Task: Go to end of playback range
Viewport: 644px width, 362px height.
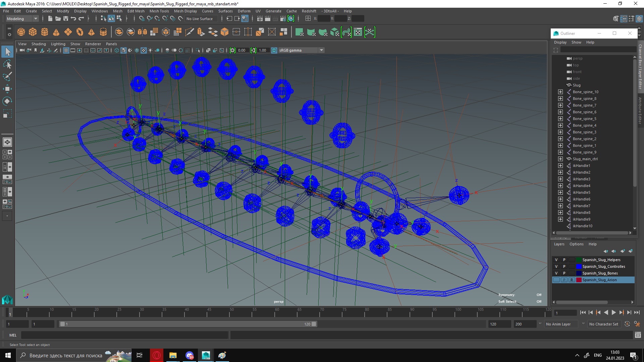Action: (x=637, y=313)
